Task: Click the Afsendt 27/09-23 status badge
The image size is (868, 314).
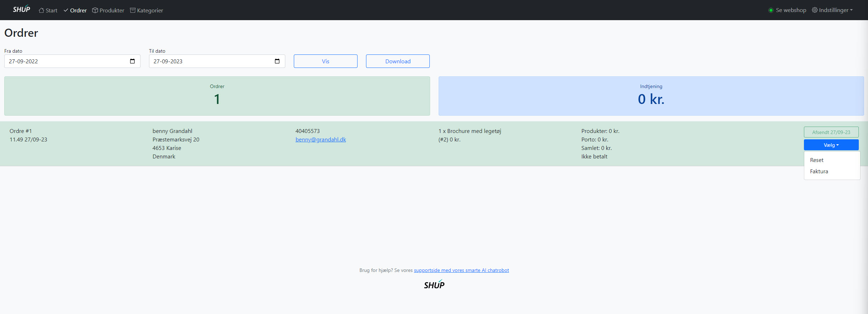Action: (831, 132)
